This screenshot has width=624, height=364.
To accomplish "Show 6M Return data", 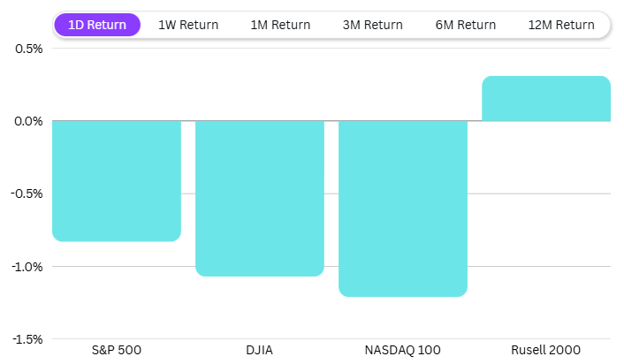I will tap(465, 25).
